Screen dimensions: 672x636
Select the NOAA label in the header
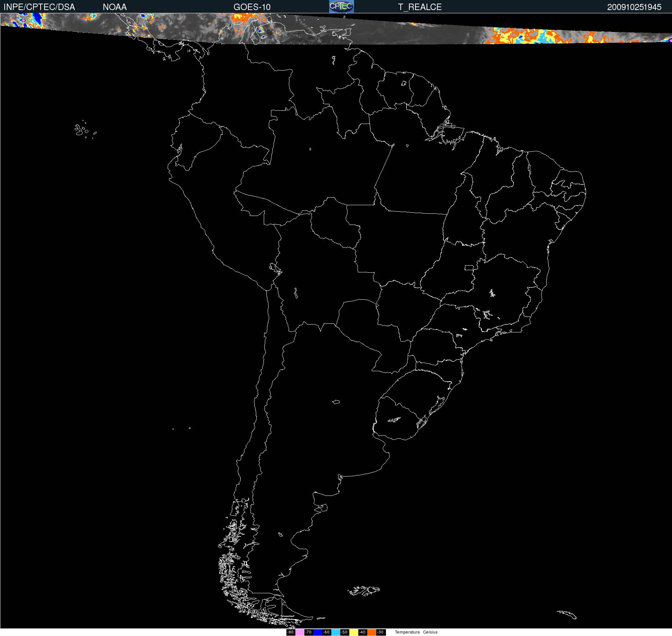115,7
